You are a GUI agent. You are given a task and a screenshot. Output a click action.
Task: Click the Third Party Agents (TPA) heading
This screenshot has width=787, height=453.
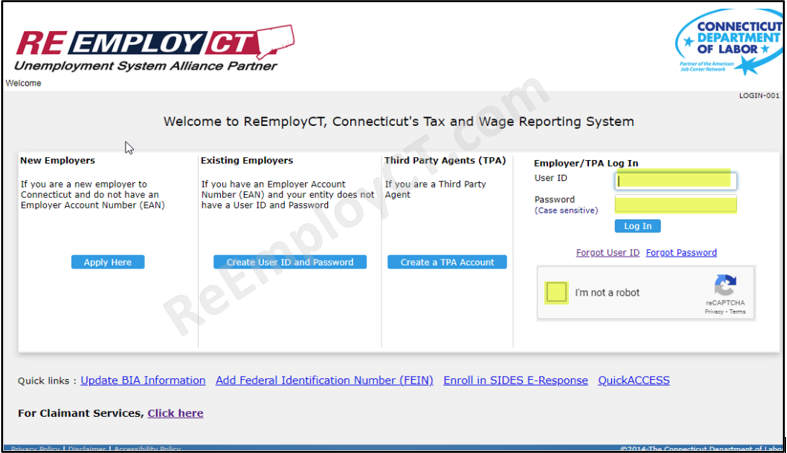(x=445, y=161)
